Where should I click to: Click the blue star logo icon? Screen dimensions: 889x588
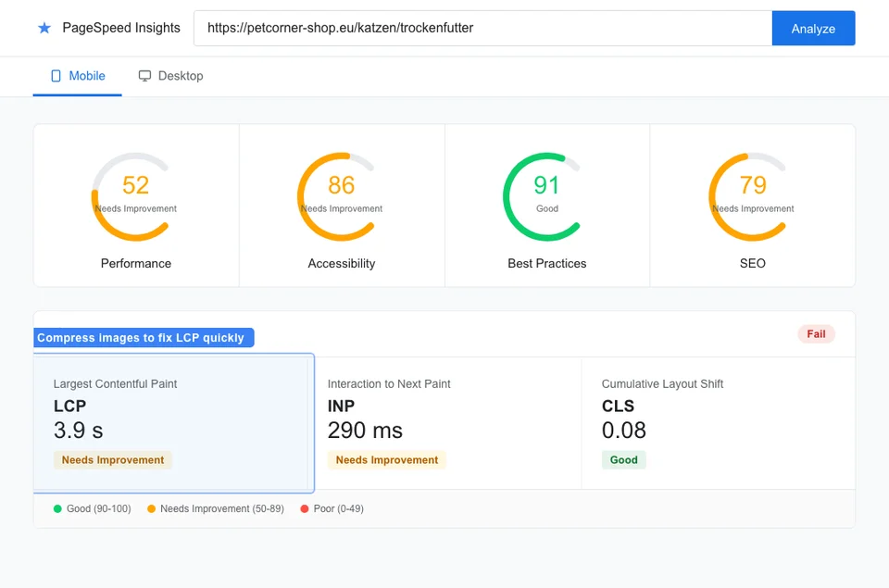44,28
